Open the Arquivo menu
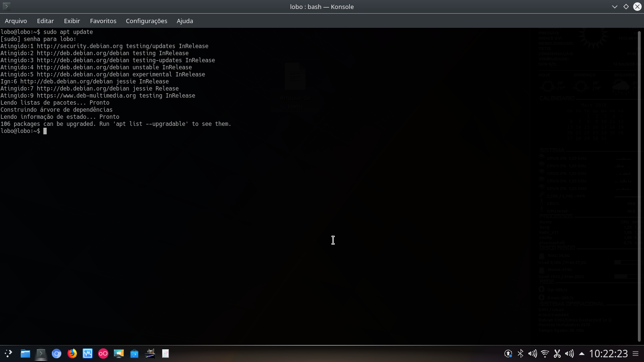 (16, 21)
